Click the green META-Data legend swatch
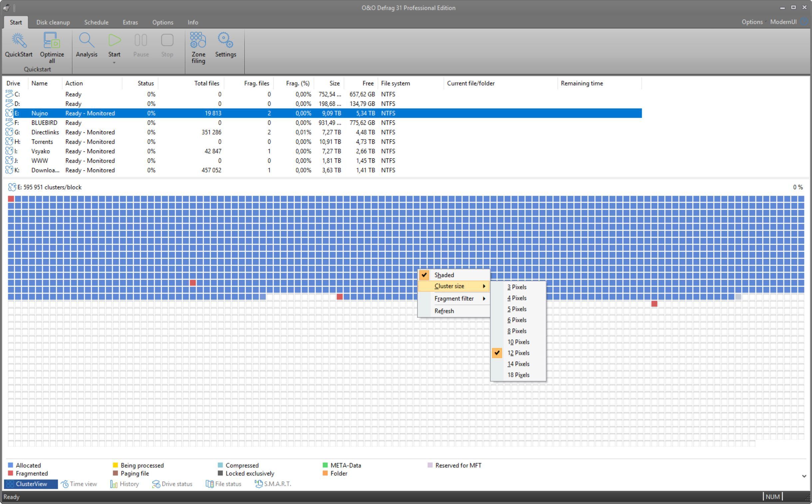Screen dimensions: 812x504 tap(325, 465)
